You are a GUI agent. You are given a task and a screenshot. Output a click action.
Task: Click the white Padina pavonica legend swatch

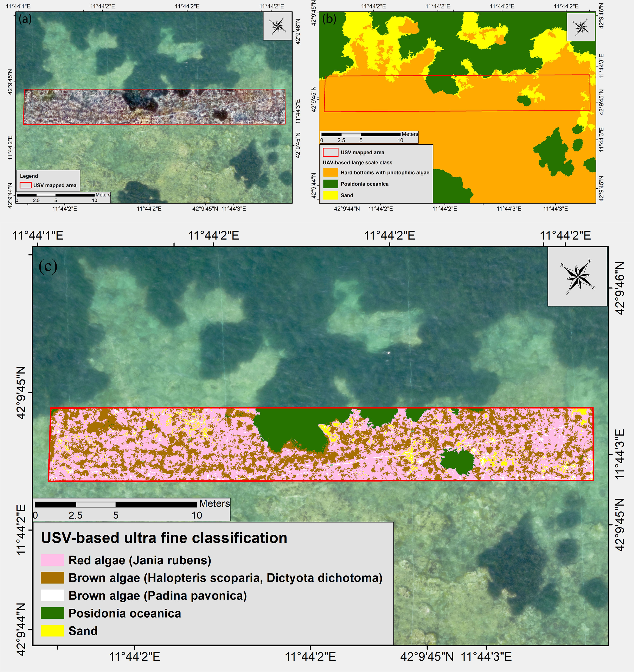point(52,595)
